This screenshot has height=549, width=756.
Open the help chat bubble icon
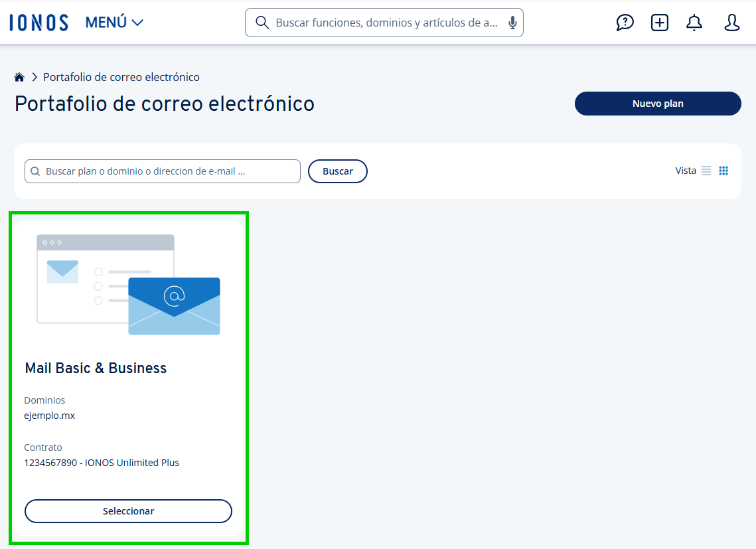pos(625,23)
